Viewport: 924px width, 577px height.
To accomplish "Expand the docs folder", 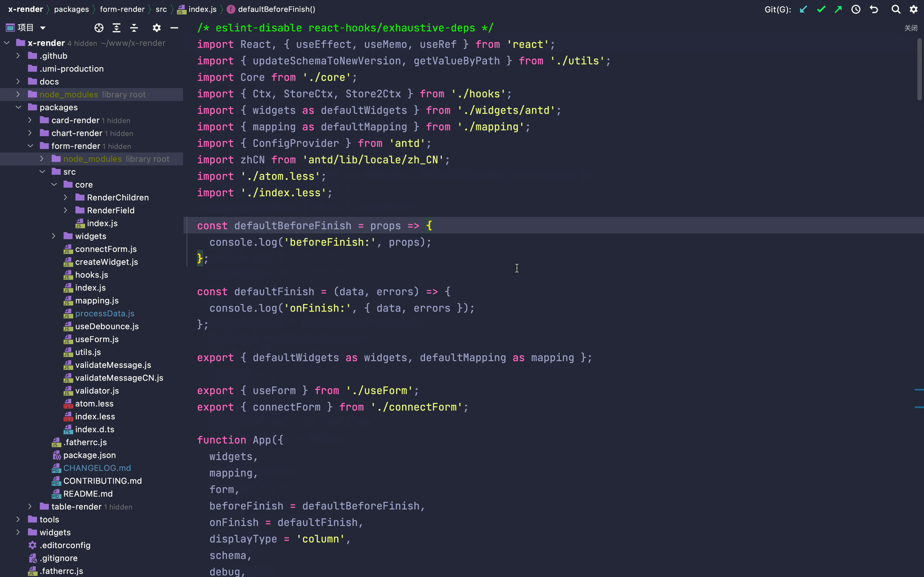I will coord(18,81).
